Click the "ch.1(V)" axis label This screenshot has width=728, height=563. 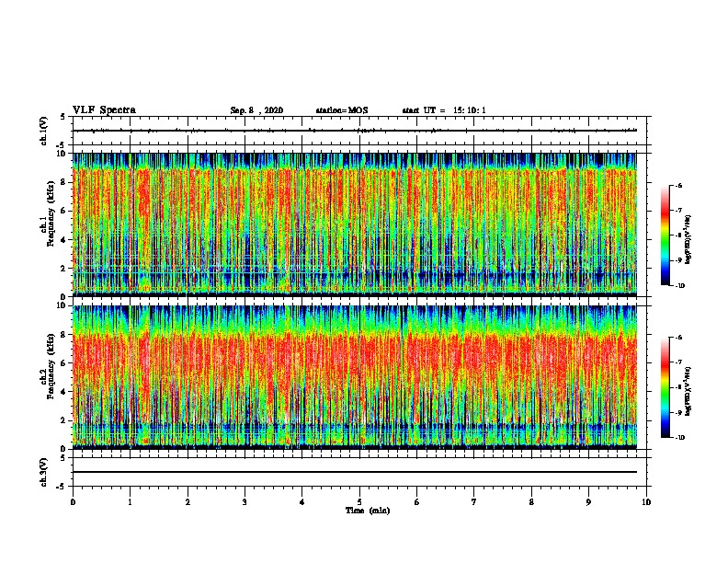point(44,131)
